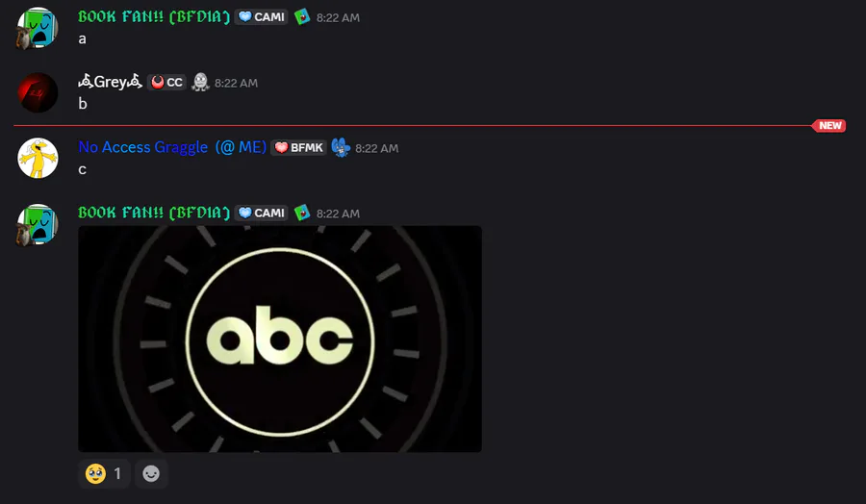Click green book role icon on 'a' message
Image resolution: width=866 pixels, height=504 pixels.
pyautogui.click(x=302, y=16)
